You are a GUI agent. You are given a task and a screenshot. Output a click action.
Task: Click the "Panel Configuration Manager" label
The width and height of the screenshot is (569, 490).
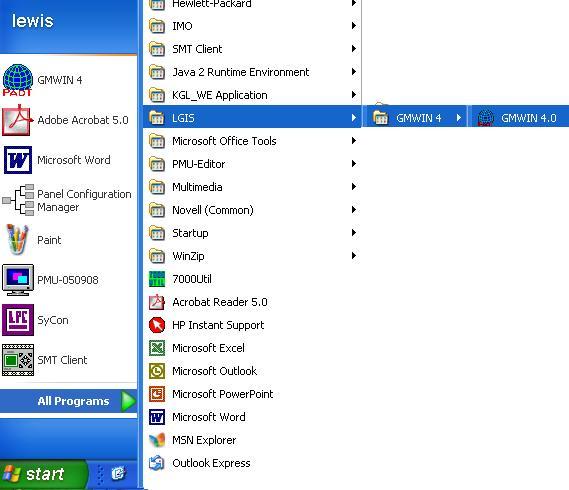click(84, 200)
